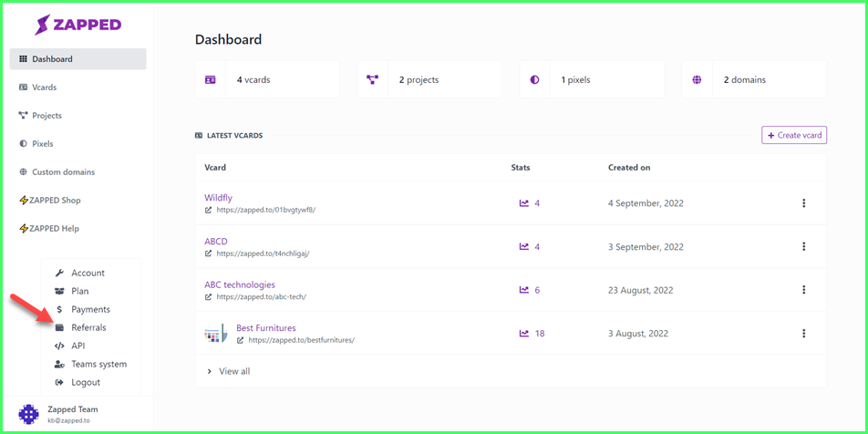Open ABC technologies row options menu
The image size is (868, 434).
coord(804,290)
